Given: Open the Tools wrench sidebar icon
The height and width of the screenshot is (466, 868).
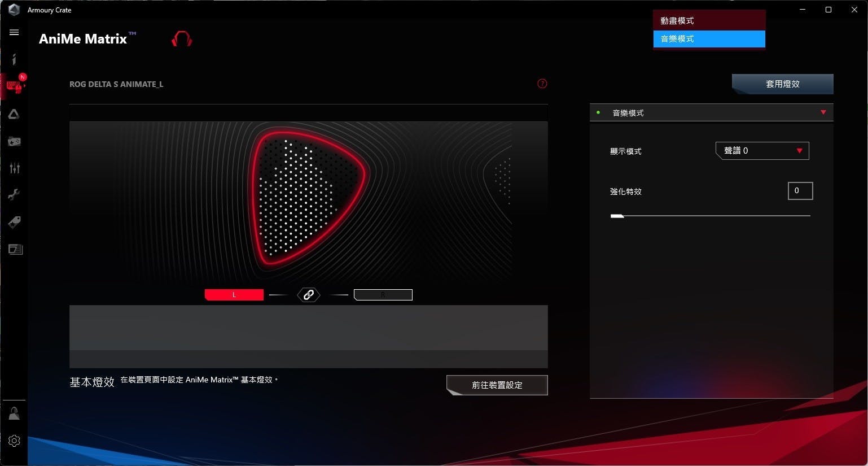Looking at the screenshot, I should tap(14, 195).
